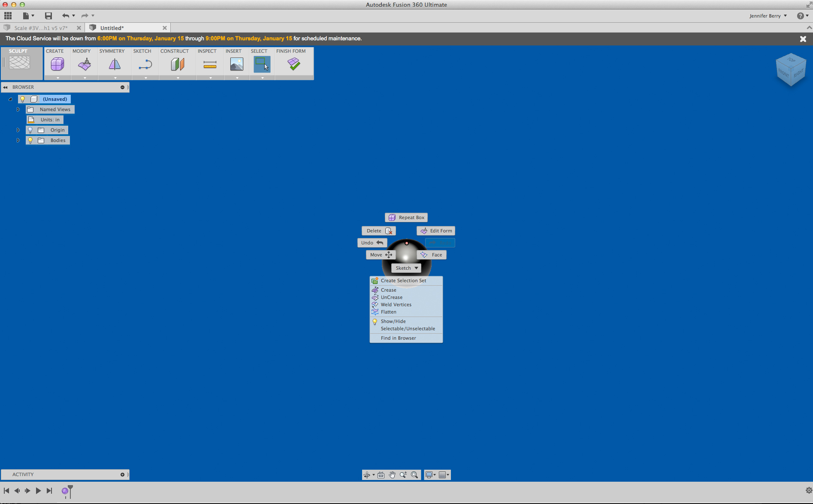Click Repeat Box in marking menu
813x504 pixels.
(x=406, y=217)
